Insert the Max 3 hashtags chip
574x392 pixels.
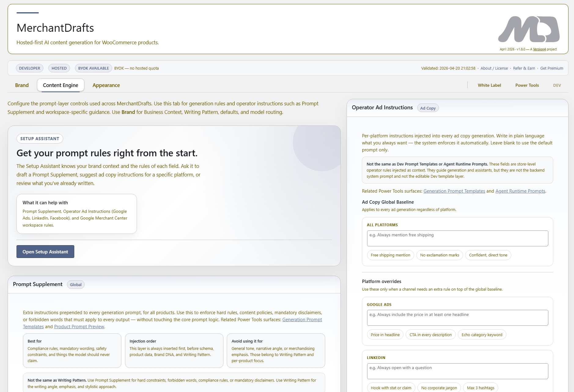[x=480, y=388]
